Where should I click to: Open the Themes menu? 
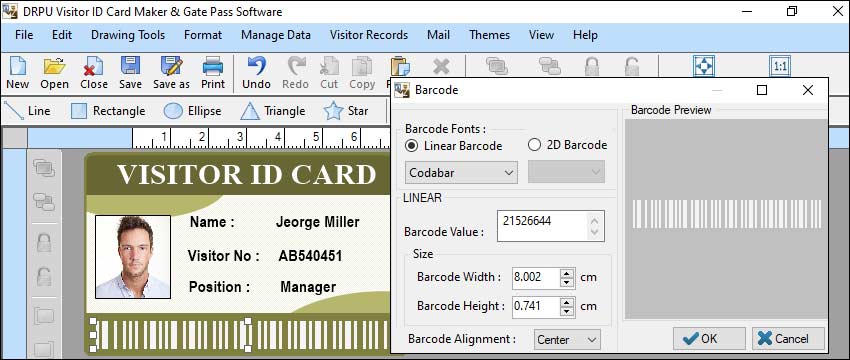pyautogui.click(x=490, y=35)
